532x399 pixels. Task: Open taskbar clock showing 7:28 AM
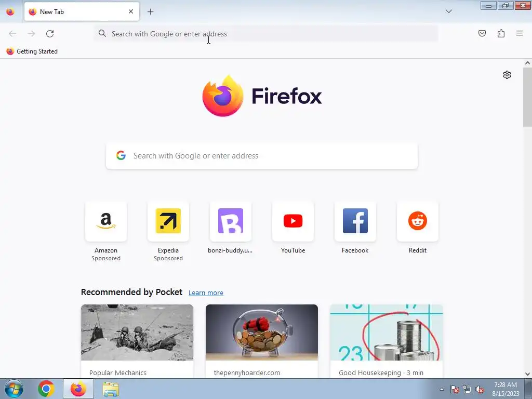506,389
